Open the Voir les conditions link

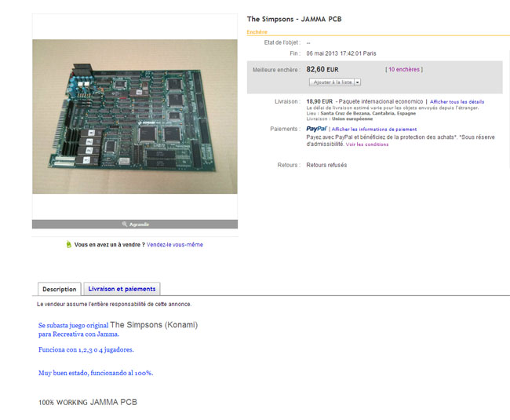[x=367, y=144]
